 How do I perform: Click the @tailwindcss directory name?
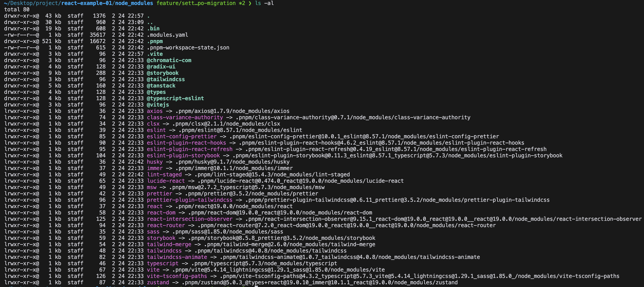tap(166, 79)
